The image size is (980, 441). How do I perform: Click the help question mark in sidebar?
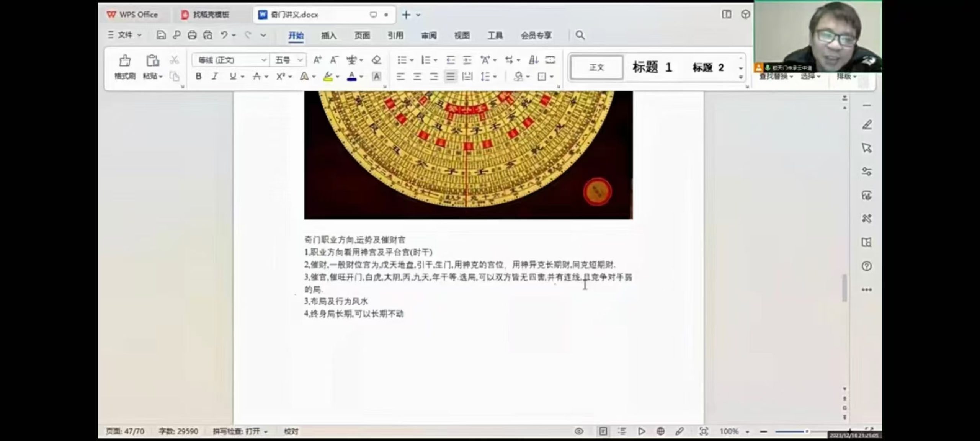[x=867, y=266]
